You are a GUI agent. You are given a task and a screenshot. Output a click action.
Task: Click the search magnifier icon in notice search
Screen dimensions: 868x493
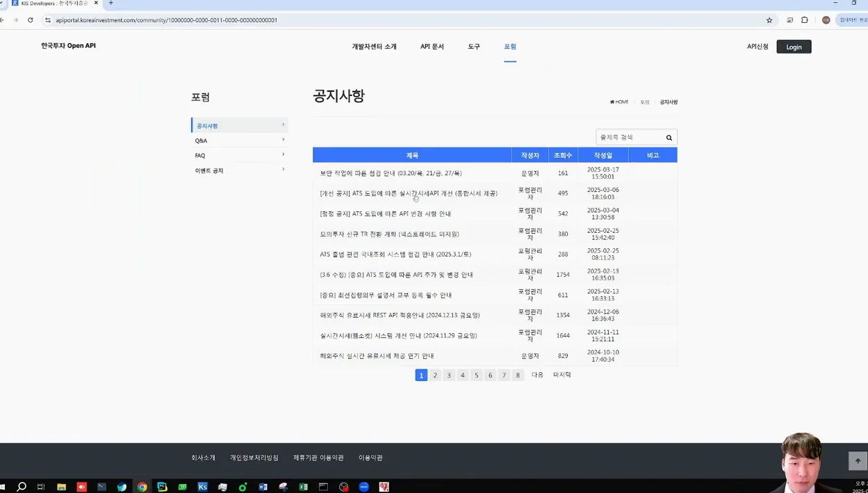(x=669, y=138)
